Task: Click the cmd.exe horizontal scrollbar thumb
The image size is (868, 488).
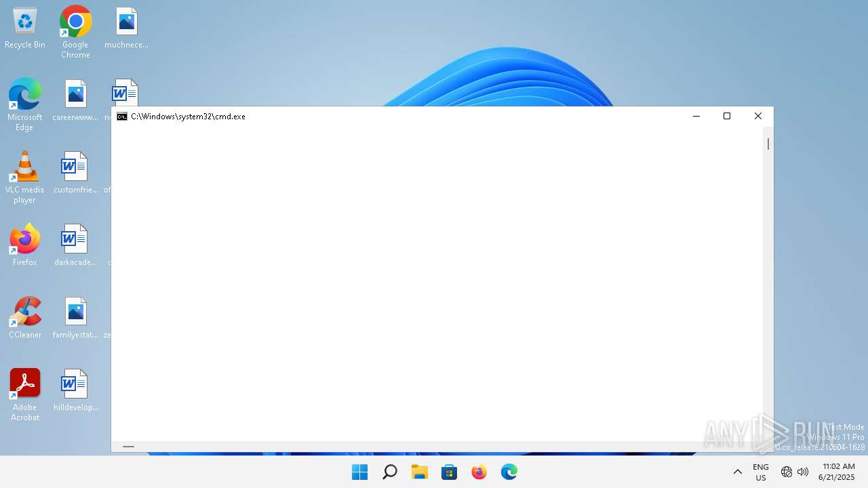Action: coord(128,447)
